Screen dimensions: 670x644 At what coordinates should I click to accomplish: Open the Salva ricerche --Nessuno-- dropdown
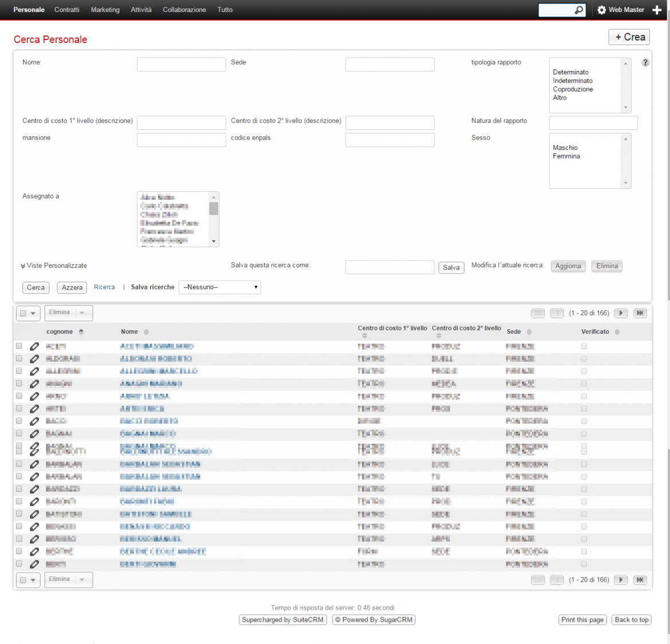point(220,287)
